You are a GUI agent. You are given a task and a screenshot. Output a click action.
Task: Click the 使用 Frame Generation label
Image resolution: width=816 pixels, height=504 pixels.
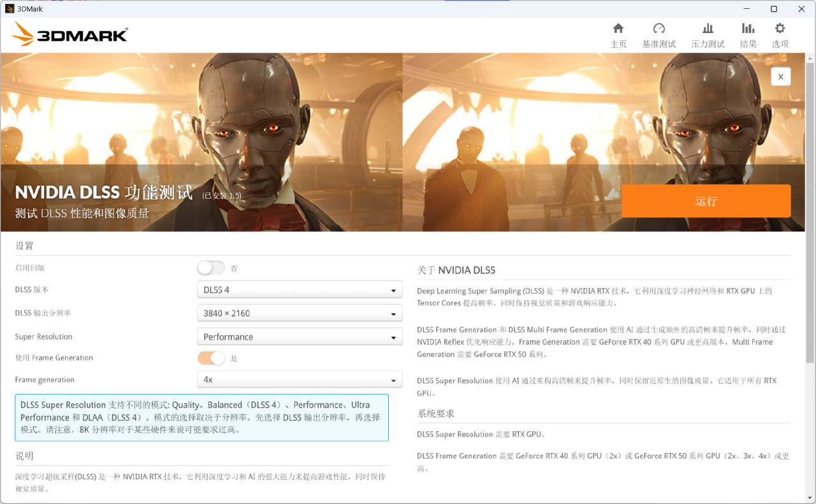[54, 358]
